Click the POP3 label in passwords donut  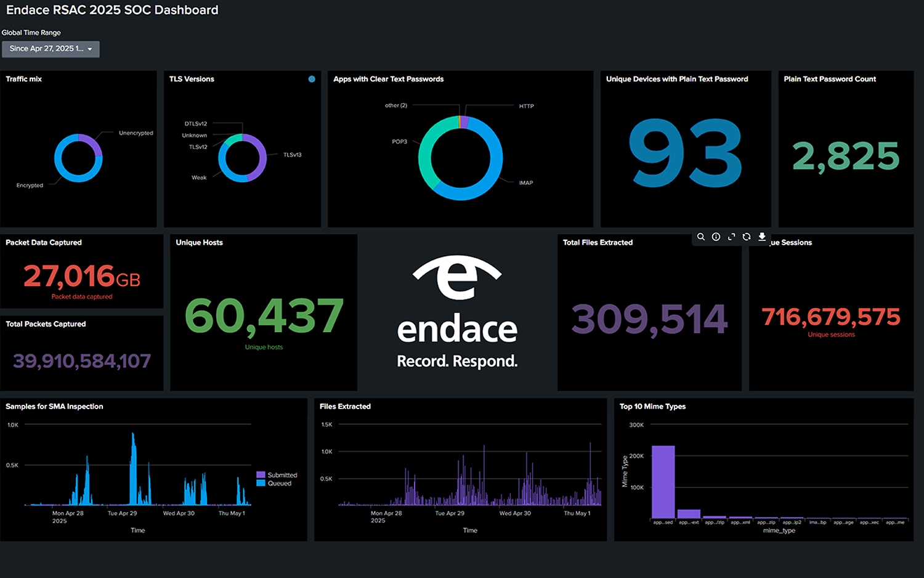coord(400,142)
